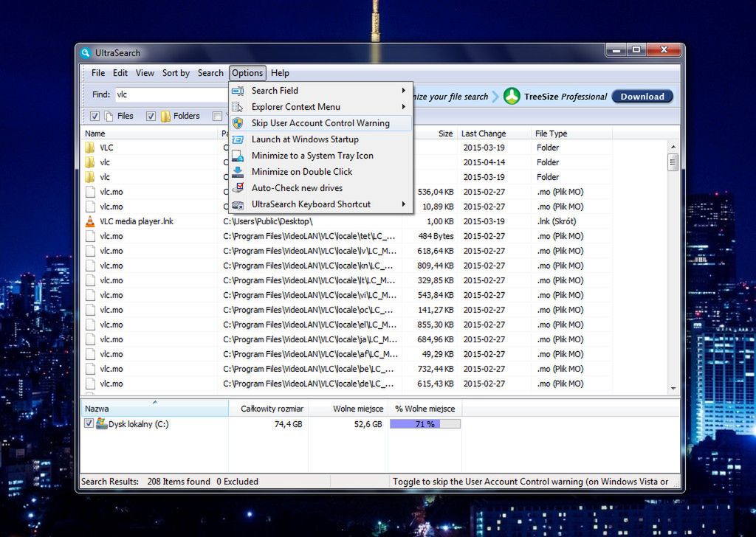This screenshot has height=537, width=756.
Task: Click the scroll up arrow of results list
Action: point(673,146)
